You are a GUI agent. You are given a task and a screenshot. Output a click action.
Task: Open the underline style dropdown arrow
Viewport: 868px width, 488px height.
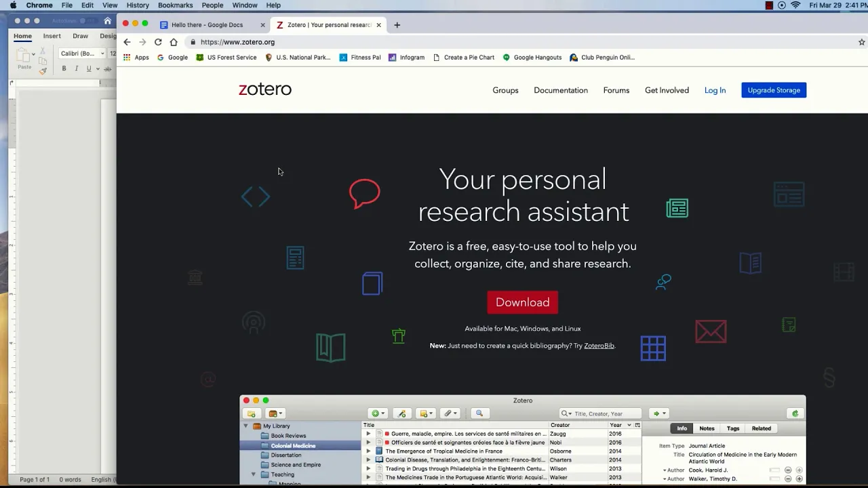coord(98,68)
